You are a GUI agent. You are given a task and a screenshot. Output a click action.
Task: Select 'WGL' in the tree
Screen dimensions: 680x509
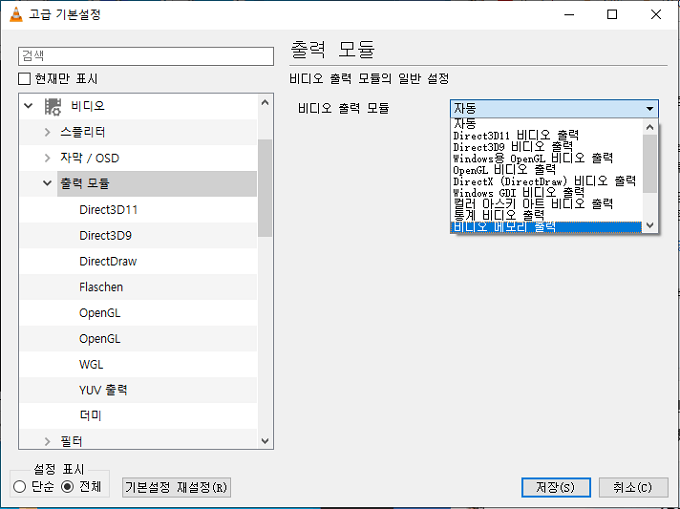pyautogui.click(x=91, y=364)
